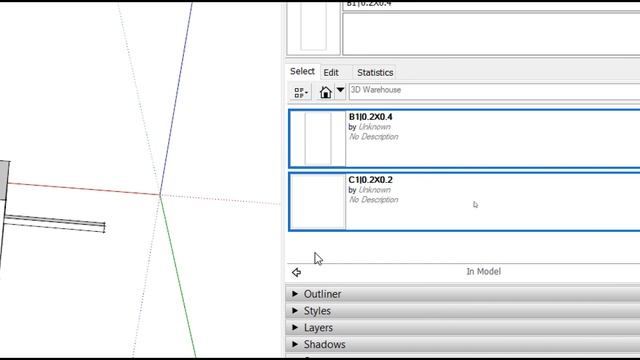The image size is (640, 360).
Task: Expand the Outliner panel
Action: (462, 294)
